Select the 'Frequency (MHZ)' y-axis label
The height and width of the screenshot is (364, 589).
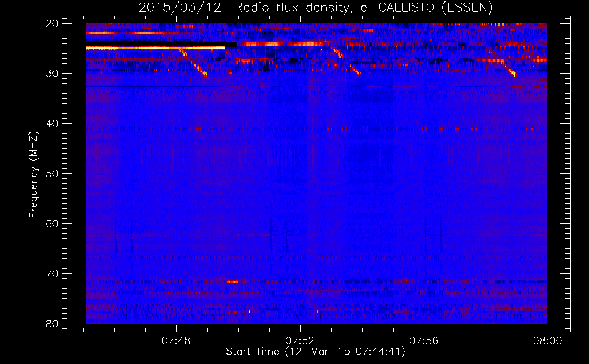click(x=33, y=175)
